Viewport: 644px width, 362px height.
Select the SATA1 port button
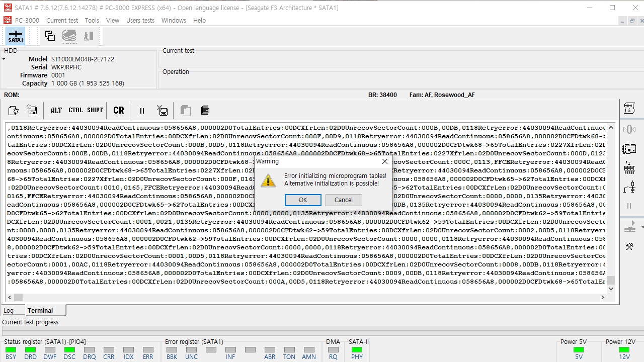pyautogui.click(x=16, y=36)
